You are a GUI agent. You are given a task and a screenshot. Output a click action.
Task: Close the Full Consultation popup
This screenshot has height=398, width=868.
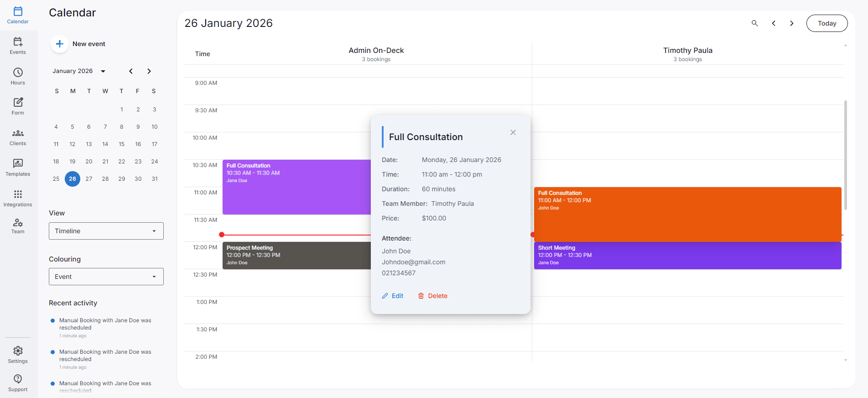[513, 132]
